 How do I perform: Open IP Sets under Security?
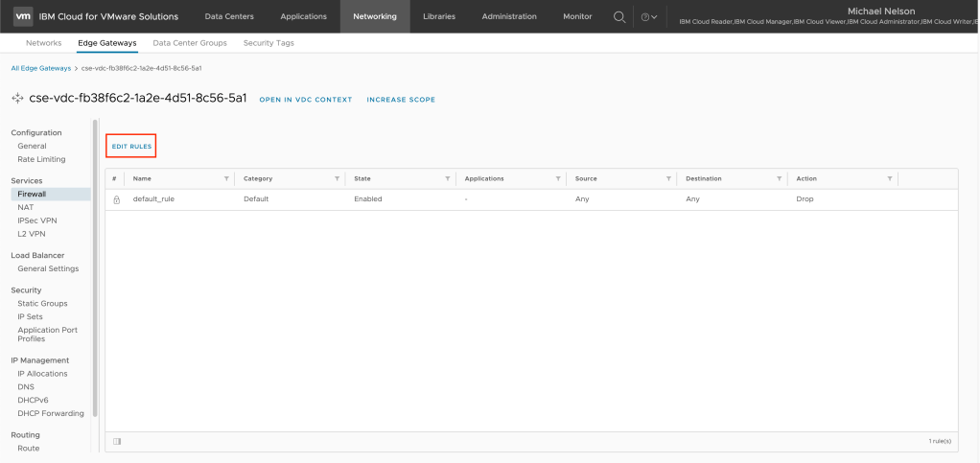(30, 316)
